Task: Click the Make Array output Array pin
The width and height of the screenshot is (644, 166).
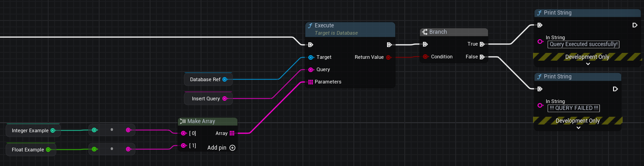Action: coord(232,133)
